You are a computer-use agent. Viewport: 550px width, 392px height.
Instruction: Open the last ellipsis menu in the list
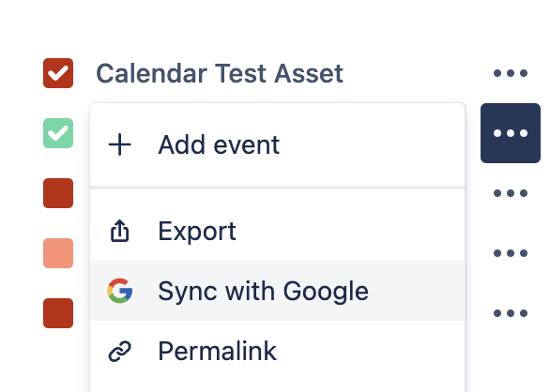click(x=511, y=313)
